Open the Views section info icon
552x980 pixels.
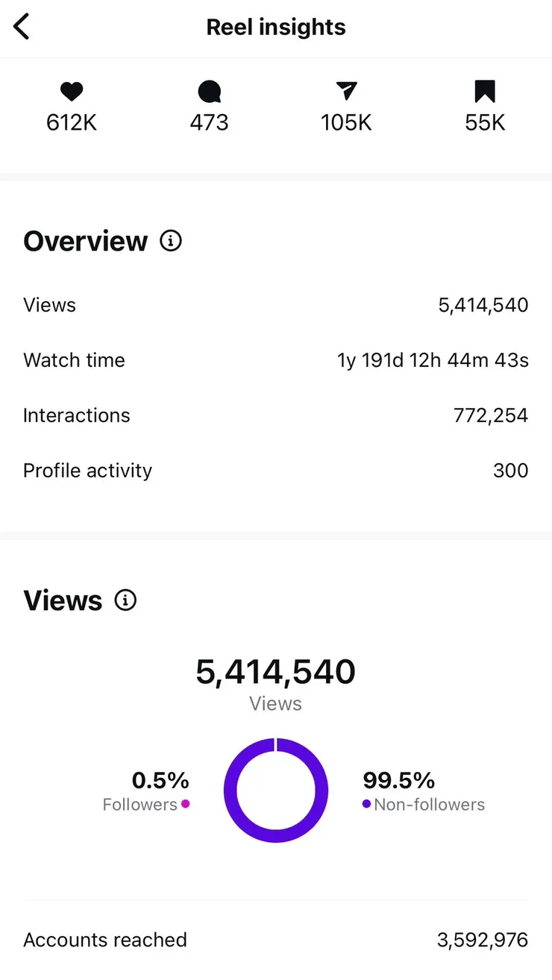(125, 600)
